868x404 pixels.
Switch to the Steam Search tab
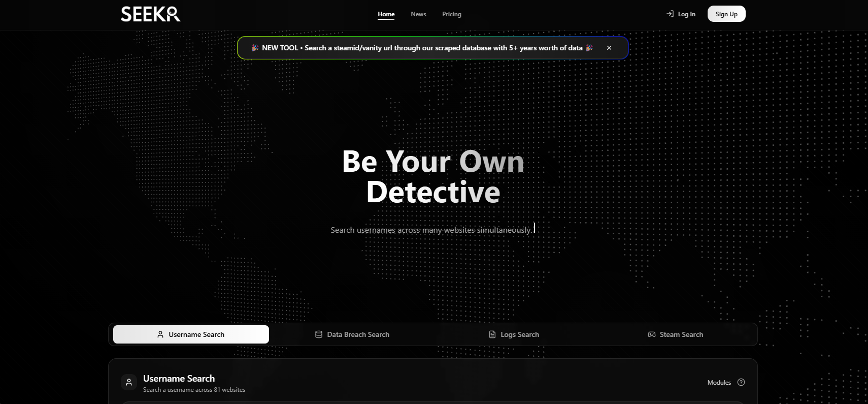pyautogui.click(x=675, y=334)
